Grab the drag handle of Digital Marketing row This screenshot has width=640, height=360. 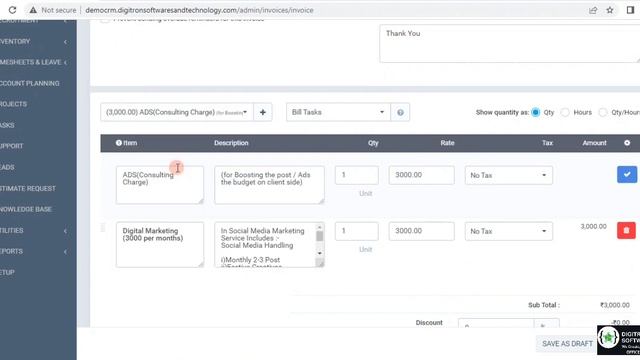point(103,227)
